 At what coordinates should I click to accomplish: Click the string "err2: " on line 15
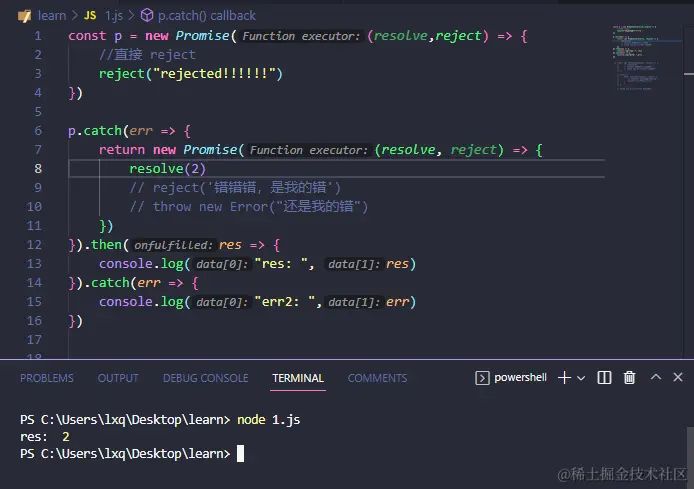(x=285, y=302)
